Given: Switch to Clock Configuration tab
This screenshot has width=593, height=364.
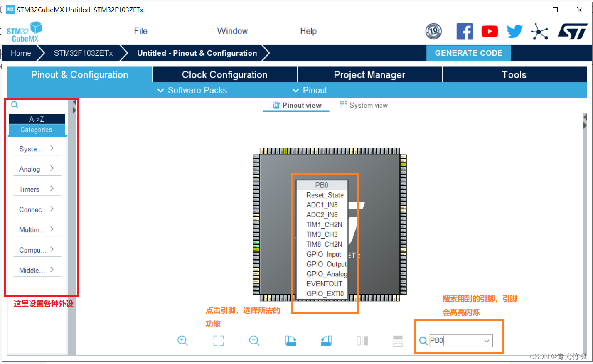Looking at the screenshot, I should point(225,75).
